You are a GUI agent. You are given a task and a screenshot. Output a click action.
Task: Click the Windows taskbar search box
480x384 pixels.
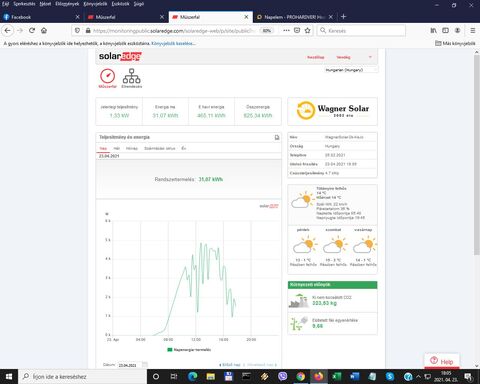tap(83, 377)
